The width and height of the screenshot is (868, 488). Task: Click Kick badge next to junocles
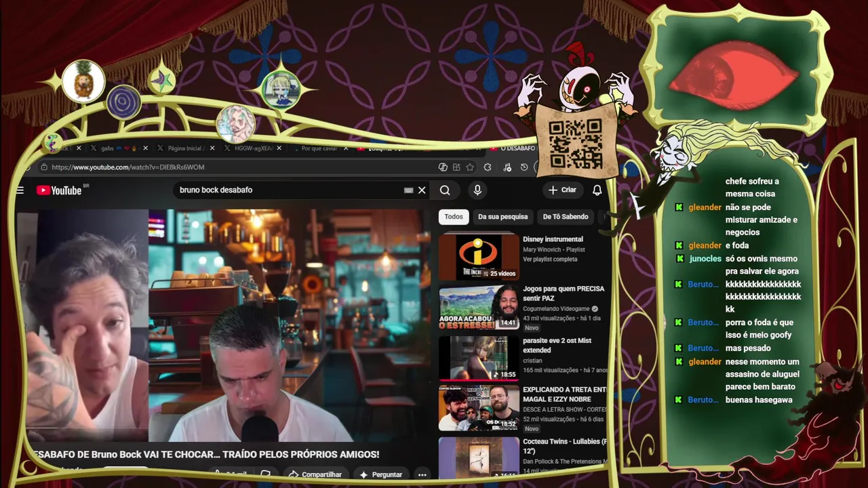coord(680,259)
